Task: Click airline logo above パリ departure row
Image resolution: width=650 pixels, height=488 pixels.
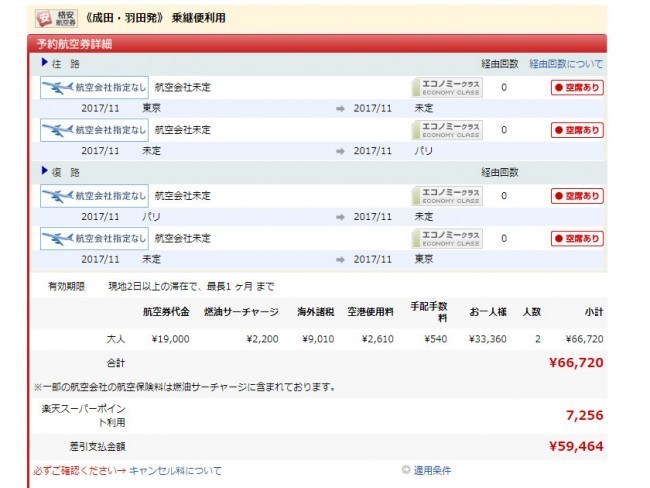Action: 94,196
